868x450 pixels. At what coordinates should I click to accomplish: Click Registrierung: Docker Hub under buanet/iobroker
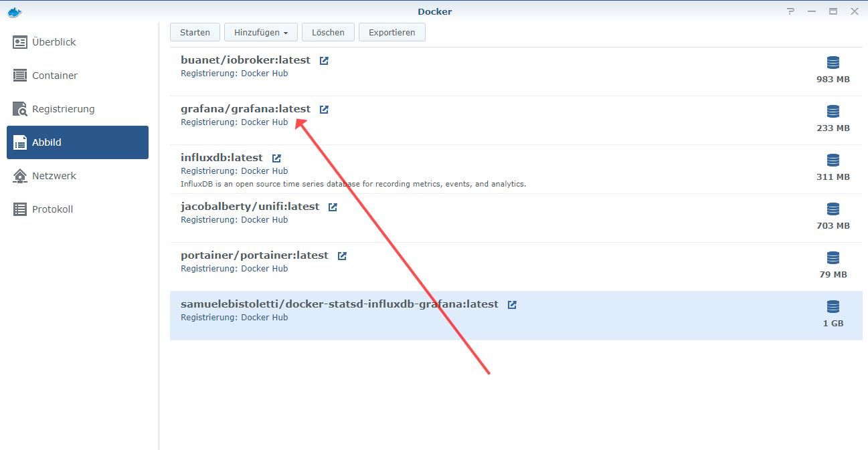(x=234, y=74)
